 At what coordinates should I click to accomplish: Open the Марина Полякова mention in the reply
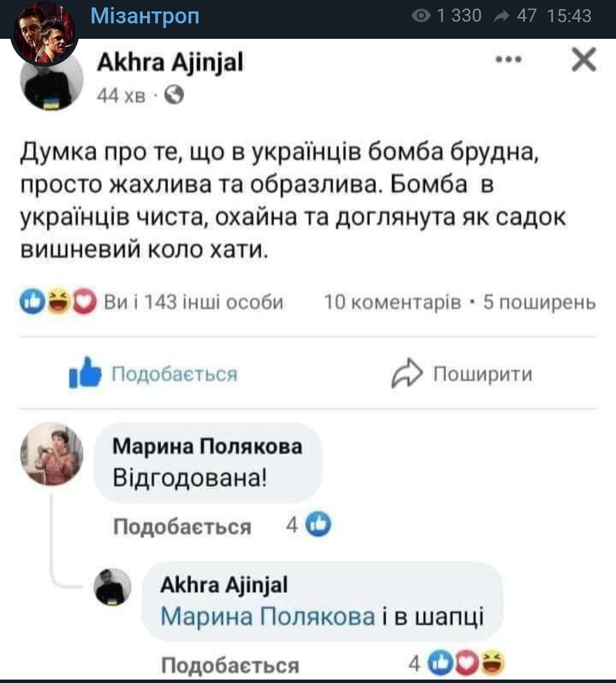268,616
